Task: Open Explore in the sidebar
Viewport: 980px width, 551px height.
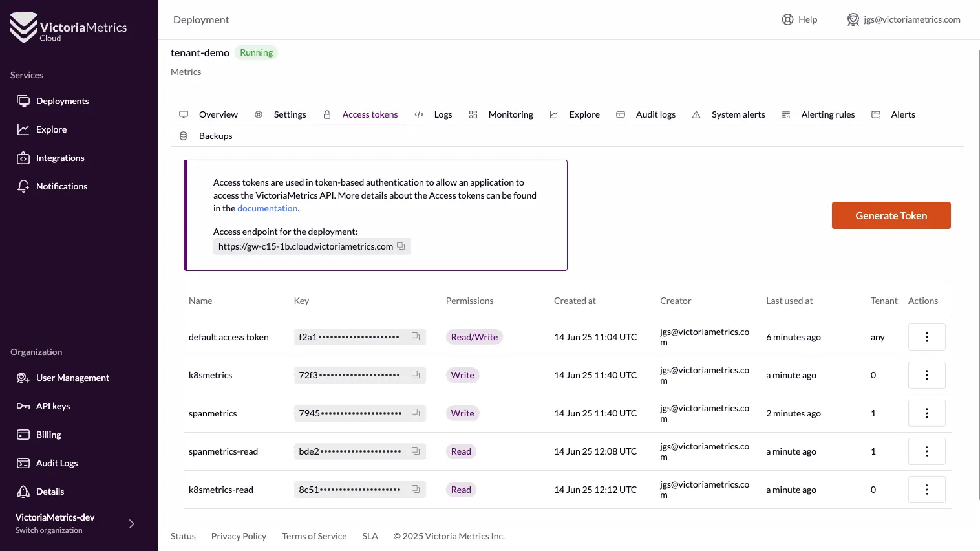Action: pos(52,129)
